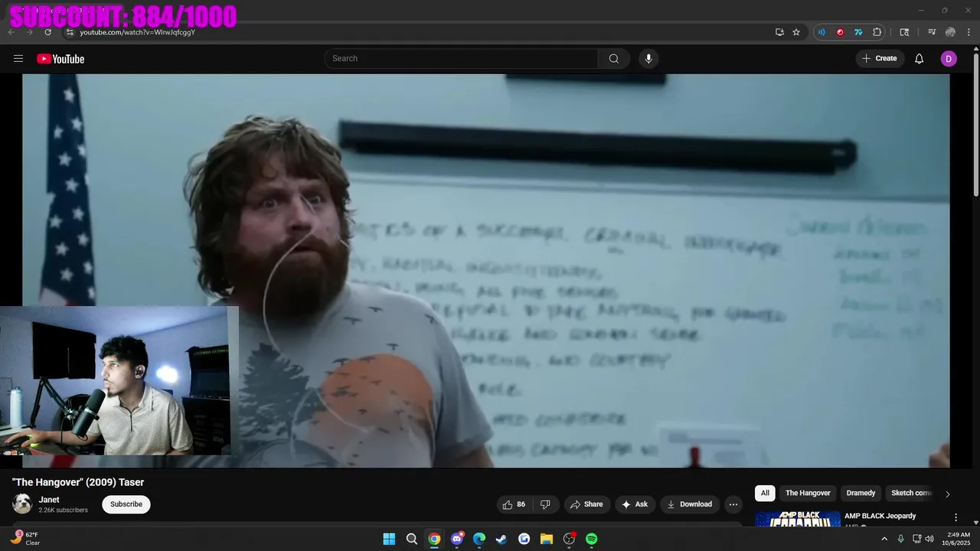Screen dimensions: 980x551
Task: Open Microsoft Edge from the taskbar
Action: [x=479, y=539]
